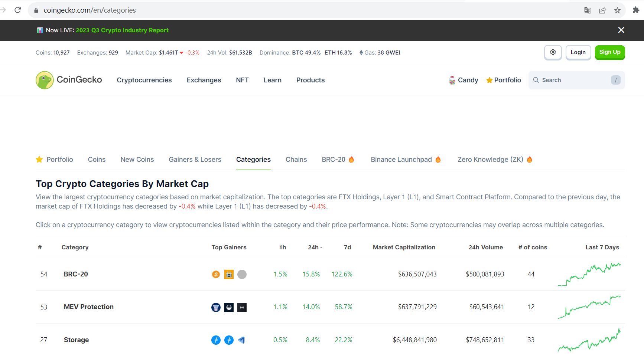Click the third gainer icon in Storage row

pos(242,340)
